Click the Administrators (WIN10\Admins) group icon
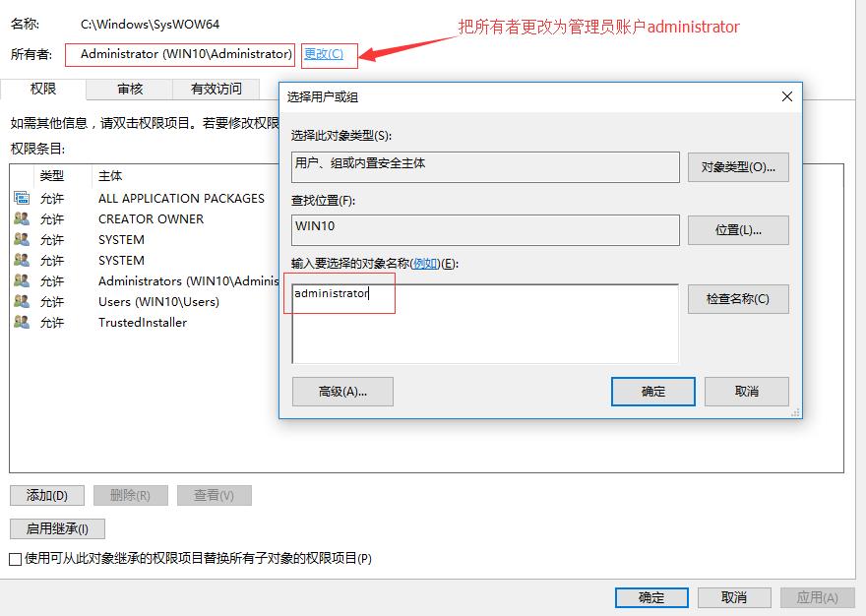The image size is (866, 616). [x=24, y=280]
